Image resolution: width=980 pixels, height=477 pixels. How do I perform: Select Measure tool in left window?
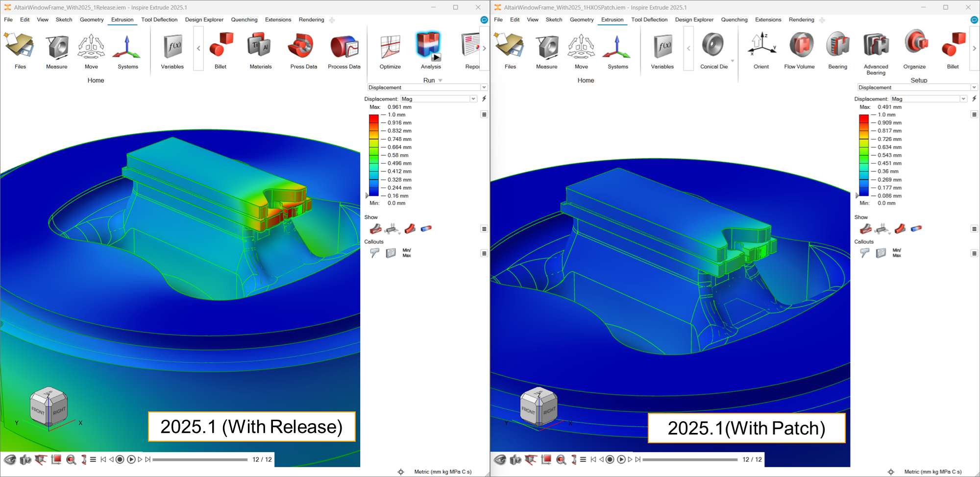click(57, 50)
